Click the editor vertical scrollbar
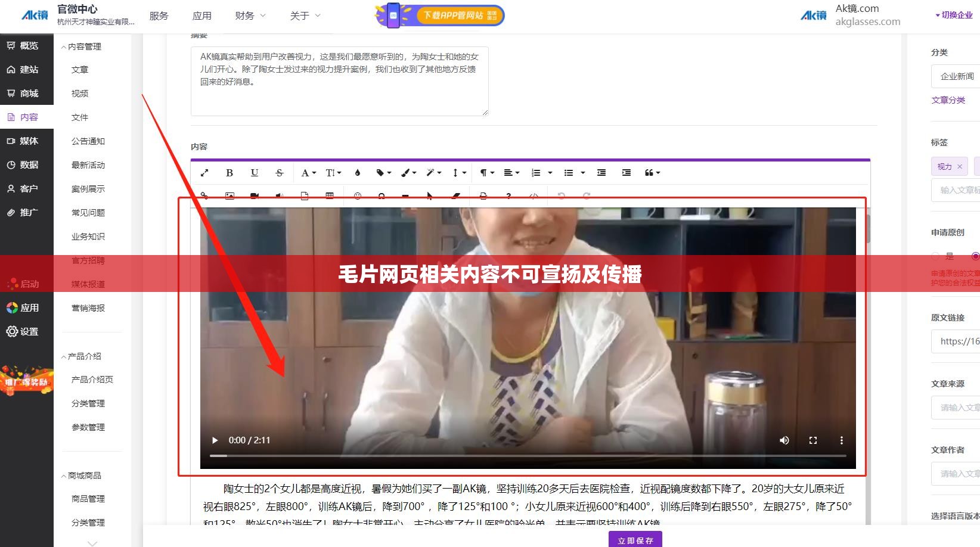Screen dimensions: 980x547 868,228
